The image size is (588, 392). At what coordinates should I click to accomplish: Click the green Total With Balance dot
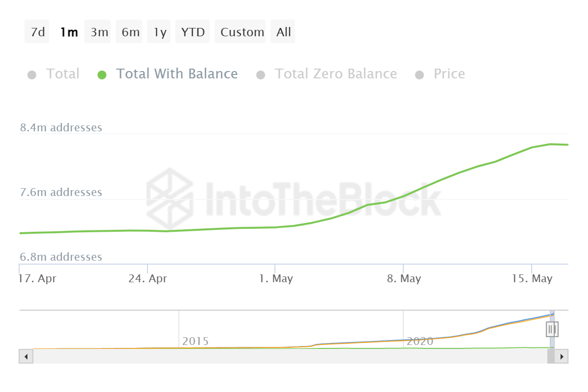[x=101, y=74]
